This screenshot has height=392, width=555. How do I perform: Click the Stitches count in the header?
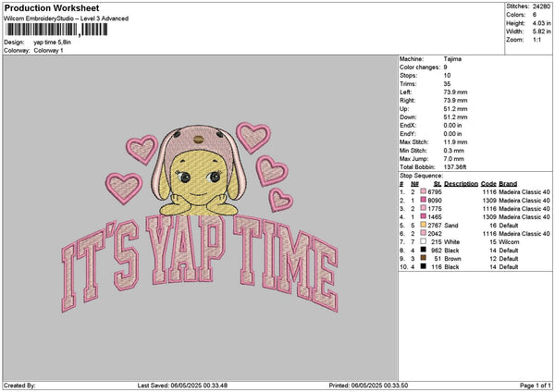tap(539, 6)
